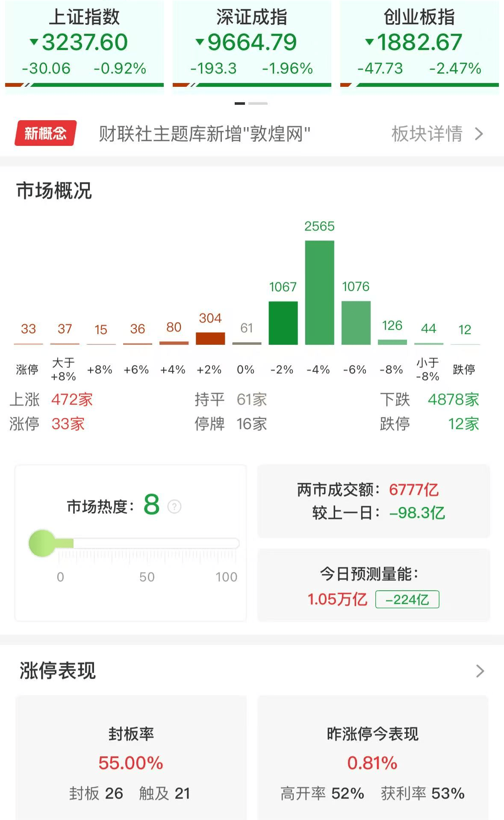Select the first page indicator dash
Viewport: 504px width, 820px height.
240,104
